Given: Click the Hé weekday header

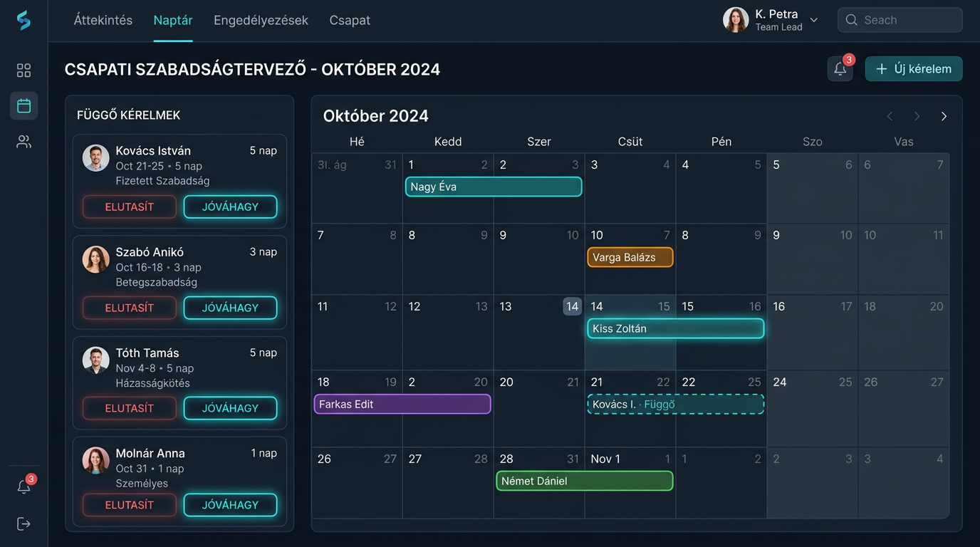Looking at the screenshot, I should [357, 142].
